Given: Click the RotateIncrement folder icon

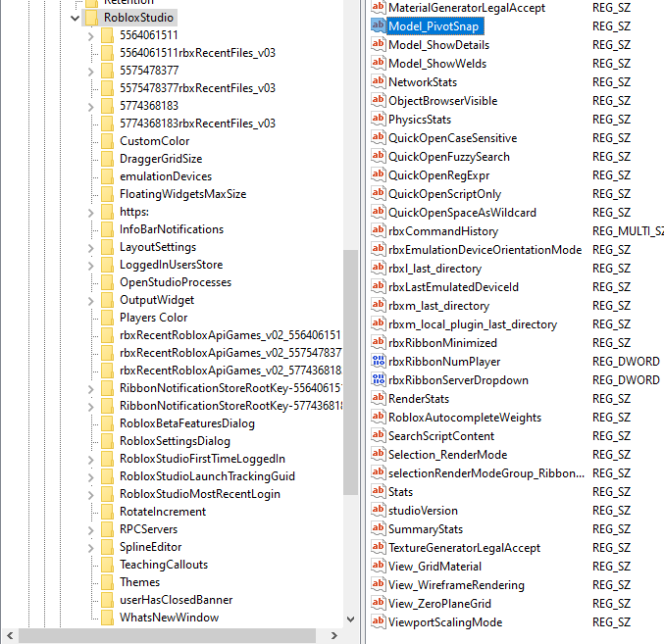Looking at the screenshot, I should pyautogui.click(x=108, y=512).
